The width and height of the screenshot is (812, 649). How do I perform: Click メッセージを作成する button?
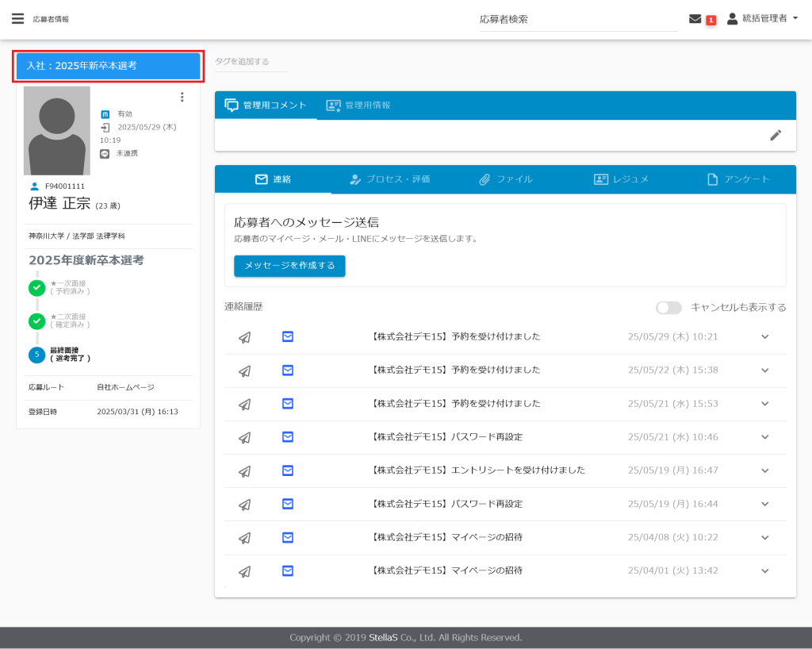289,266
